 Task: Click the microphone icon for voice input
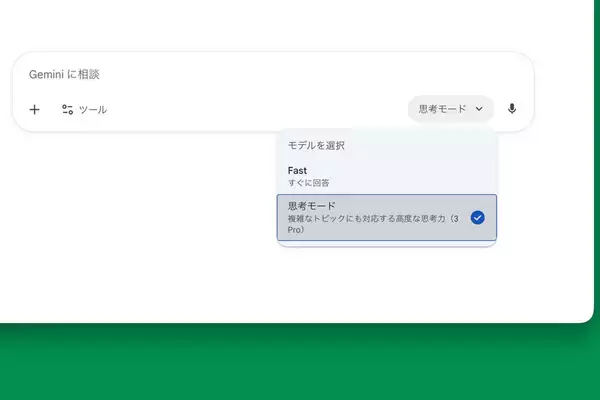[512, 109]
